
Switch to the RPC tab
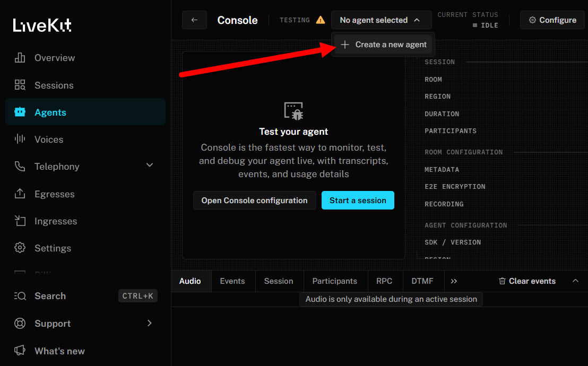[384, 281]
